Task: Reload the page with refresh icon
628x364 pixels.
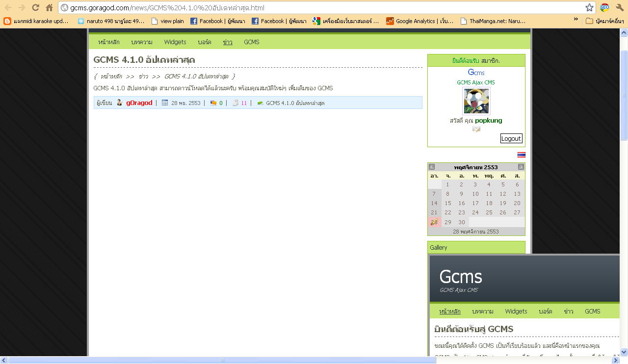Action: pos(35,7)
